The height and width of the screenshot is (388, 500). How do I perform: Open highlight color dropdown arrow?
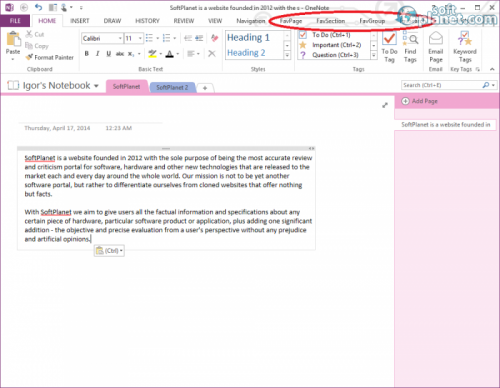click(161, 54)
